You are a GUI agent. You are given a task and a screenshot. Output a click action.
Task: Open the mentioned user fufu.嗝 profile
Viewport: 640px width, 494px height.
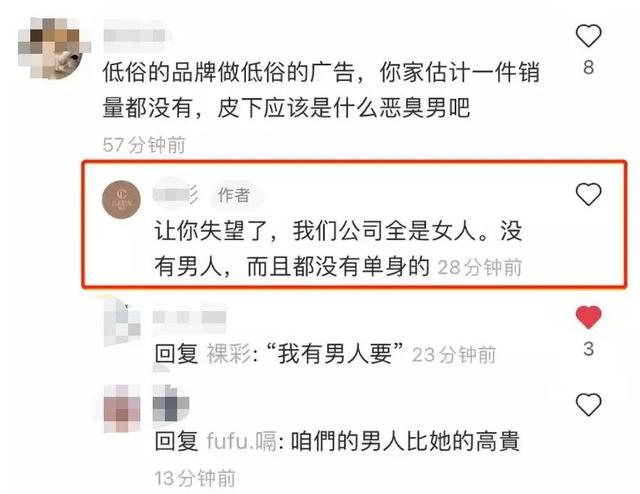(x=242, y=441)
